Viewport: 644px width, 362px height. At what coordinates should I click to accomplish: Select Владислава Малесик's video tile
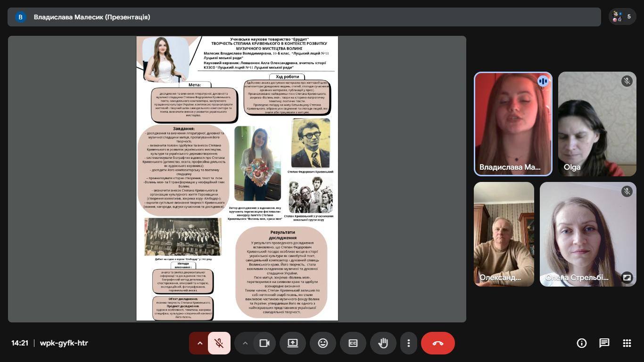[512, 124]
